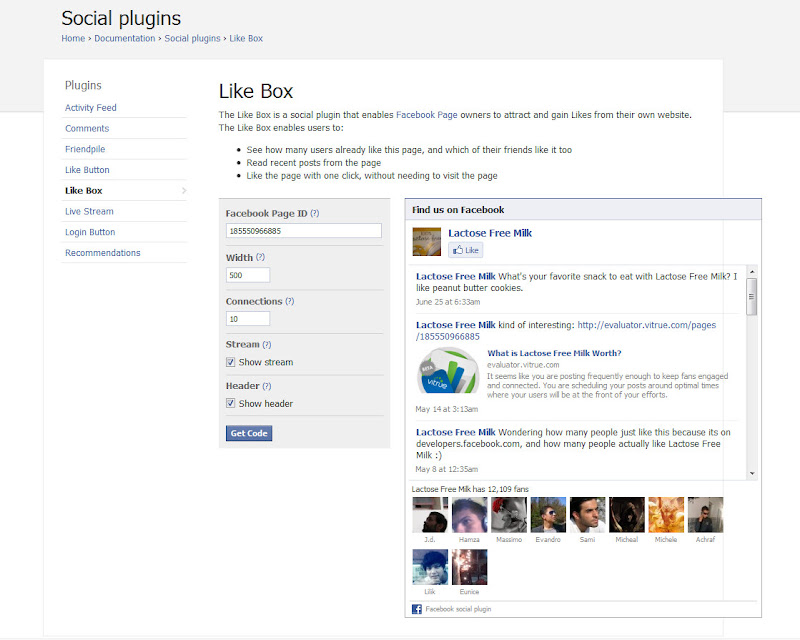View fan Lilik's profile photo
The height and width of the screenshot is (640, 800).
[x=430, y=567]
